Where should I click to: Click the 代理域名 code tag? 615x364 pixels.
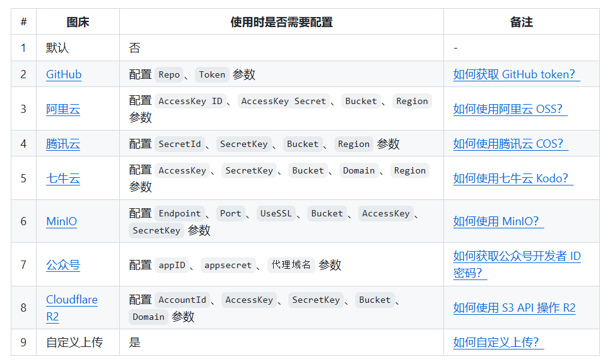pyautogui.click(x=291, y=265)
